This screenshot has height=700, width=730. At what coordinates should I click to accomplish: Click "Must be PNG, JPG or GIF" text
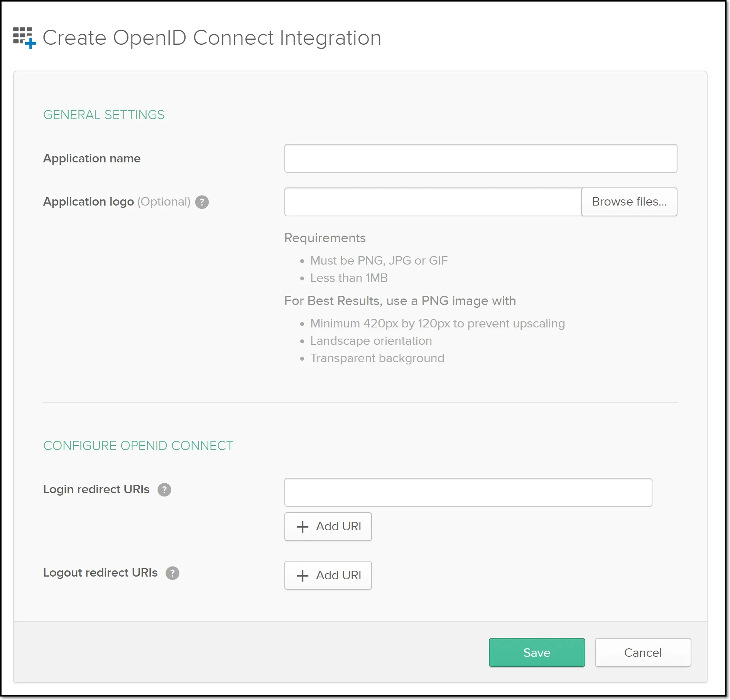pyautogui.click(x=379, y=261)
